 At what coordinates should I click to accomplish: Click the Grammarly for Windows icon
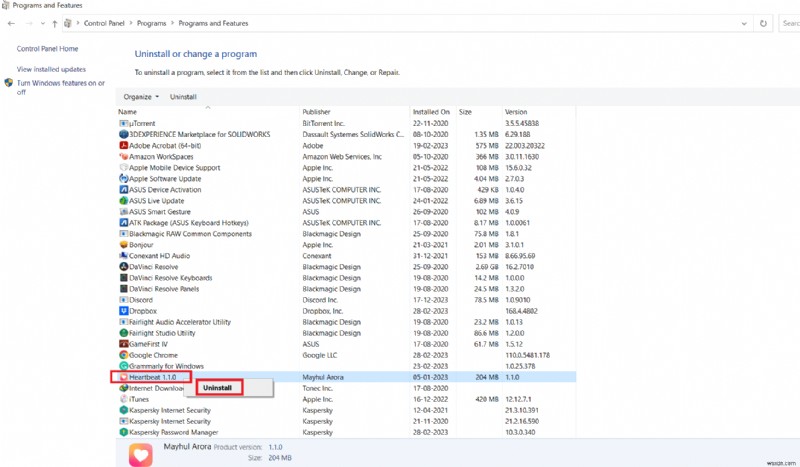(123, 366)
